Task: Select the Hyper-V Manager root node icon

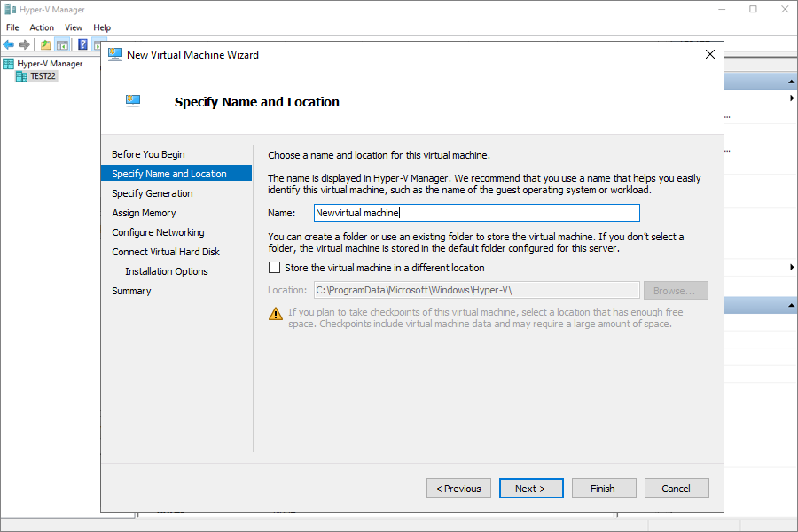Action: (9, 64)
